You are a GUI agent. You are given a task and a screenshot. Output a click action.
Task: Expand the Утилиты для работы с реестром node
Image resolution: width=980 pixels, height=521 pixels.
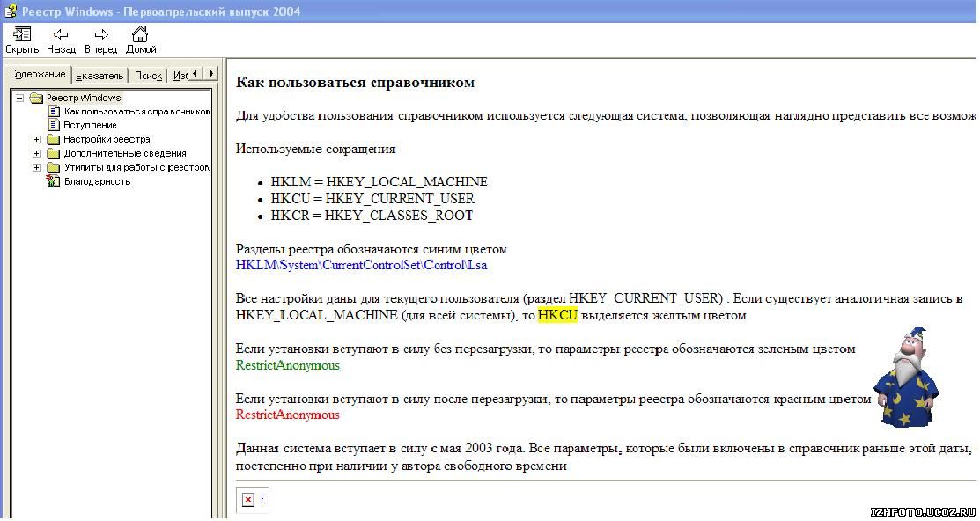[x=37, y=168]
